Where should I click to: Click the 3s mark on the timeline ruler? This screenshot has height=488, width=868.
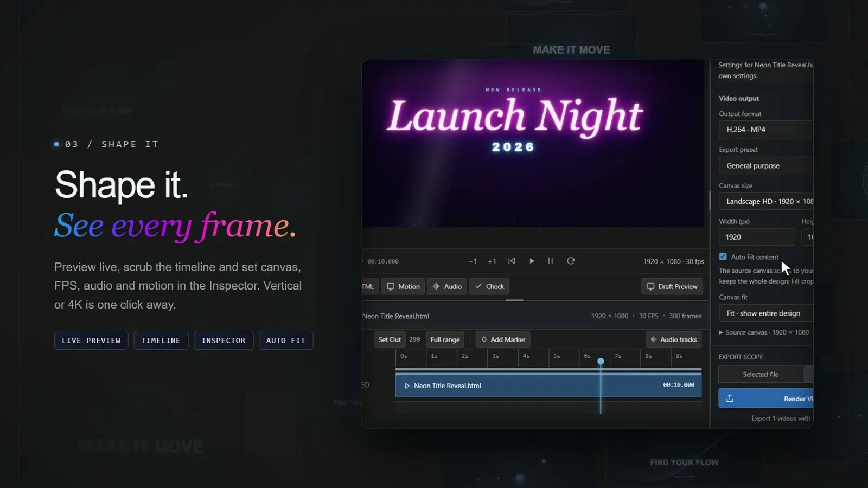click(x=495, y=356)
